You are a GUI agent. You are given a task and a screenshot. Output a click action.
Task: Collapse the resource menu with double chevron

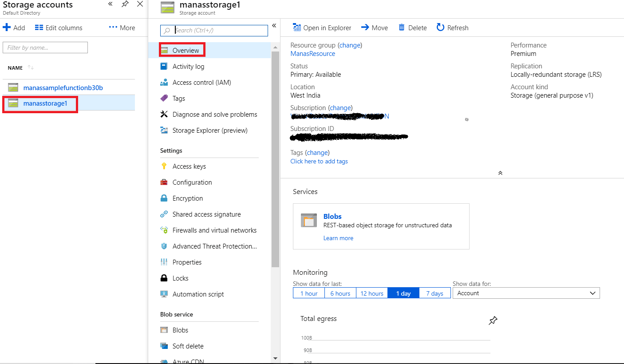[274, 25]
